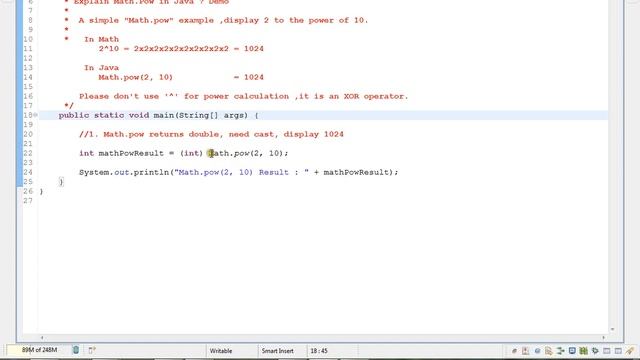
Task: Click '2^10 = 2x2x2...= 1024' comment line
Action: (181, 49)
